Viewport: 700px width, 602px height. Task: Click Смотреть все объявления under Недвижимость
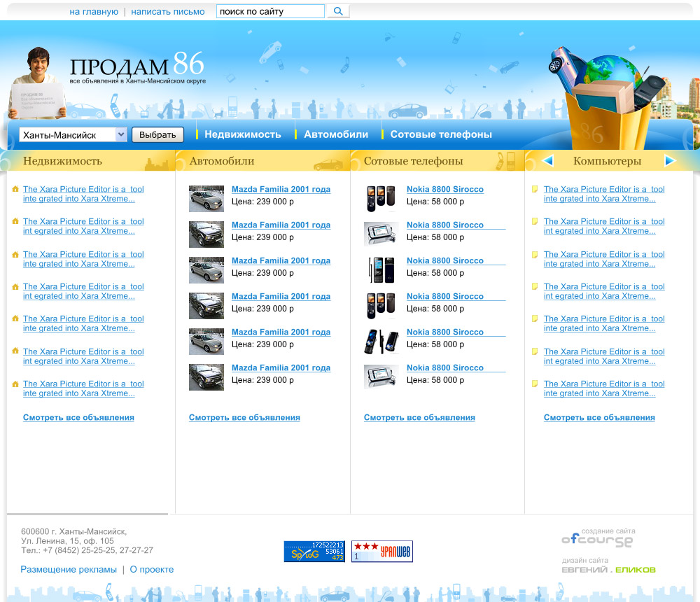point(78,418)
